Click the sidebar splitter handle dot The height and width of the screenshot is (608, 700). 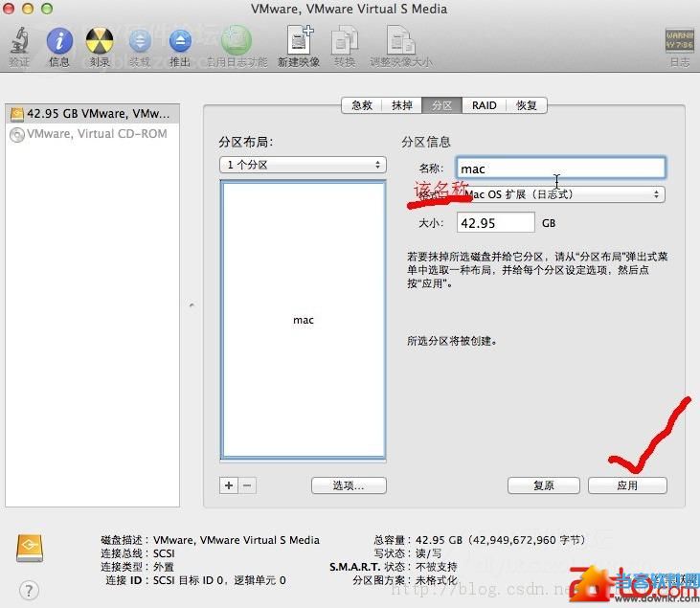click(x=192, y=305)
